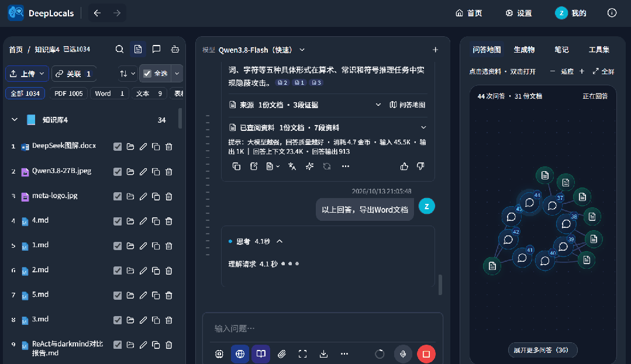Click the robot icon in left panel header

pyautogui.click(x=175, y=49)
